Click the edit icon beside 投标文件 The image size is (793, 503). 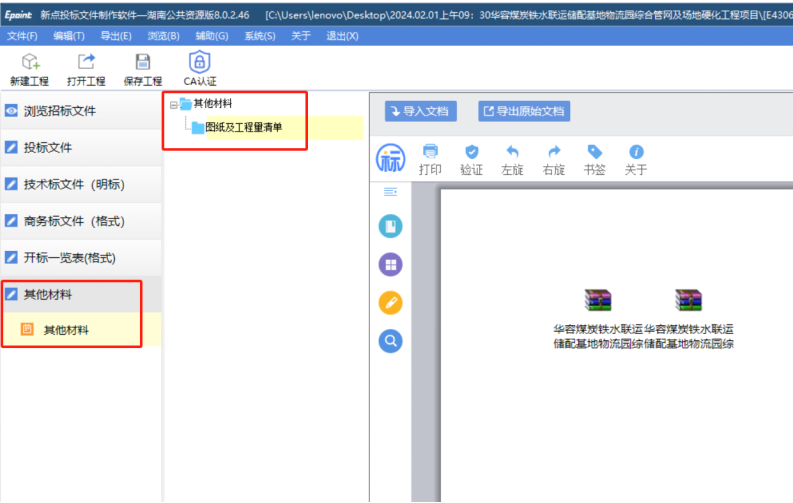(11, 147)
